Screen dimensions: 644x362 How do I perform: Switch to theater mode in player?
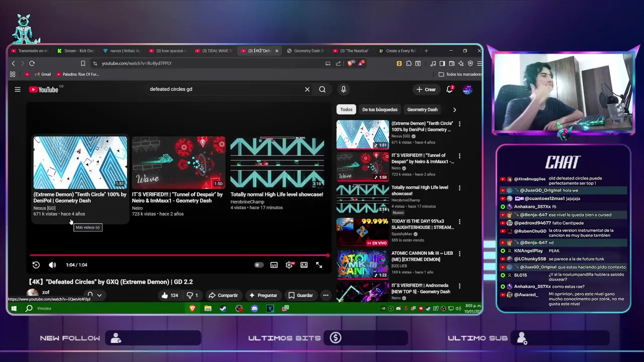[x=304, y=265]
